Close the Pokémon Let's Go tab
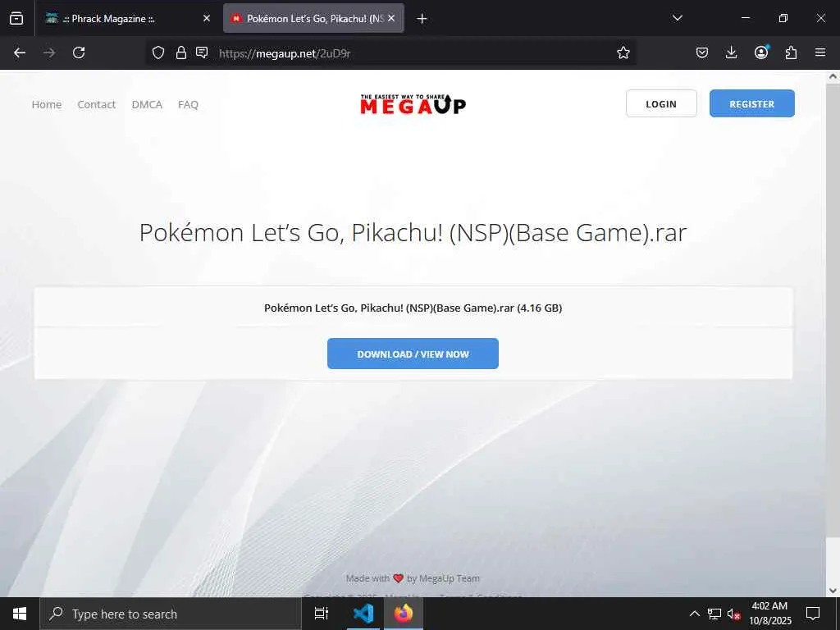This screenshot has width=840, height=630. coord(391,18)
